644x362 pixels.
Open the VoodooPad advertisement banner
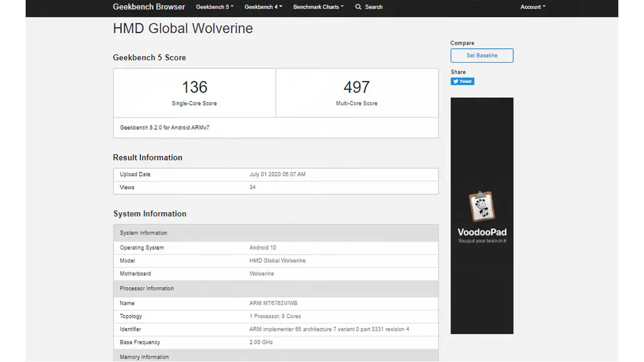click(x=482, y=216)
